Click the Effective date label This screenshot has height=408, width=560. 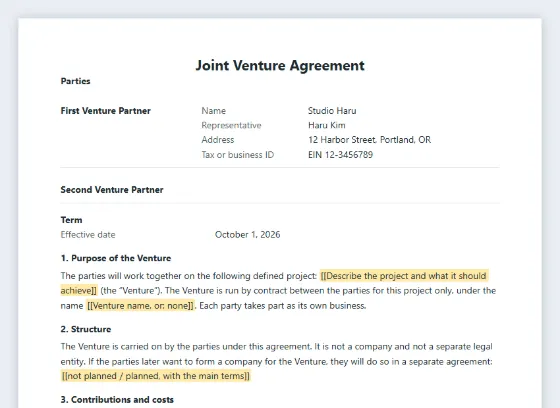(x=88, y=235)
